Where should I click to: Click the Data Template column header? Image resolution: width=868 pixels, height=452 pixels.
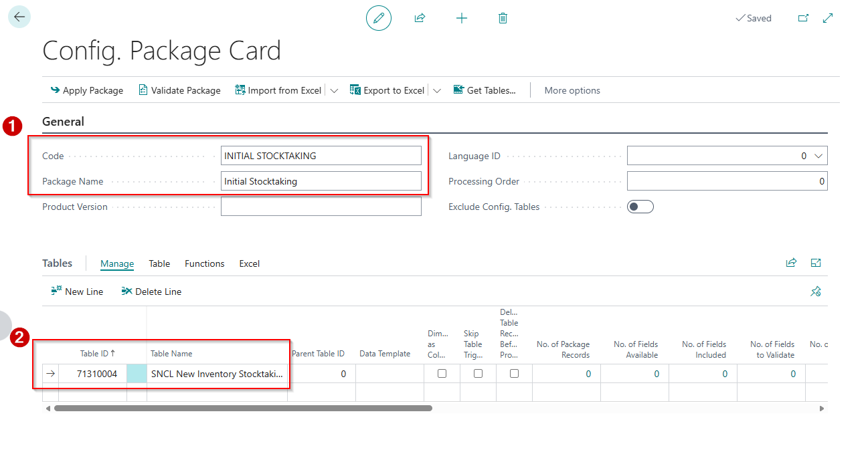[385, 354]
